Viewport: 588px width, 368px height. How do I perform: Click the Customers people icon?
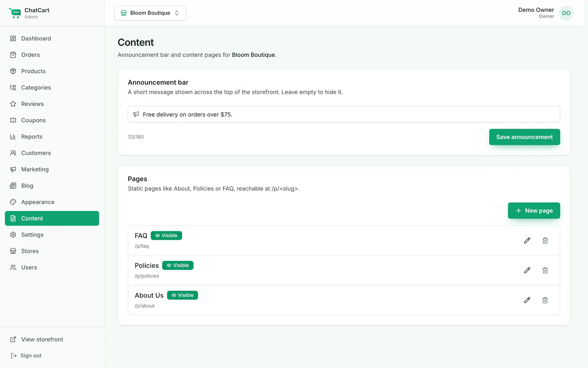(13, 153)
